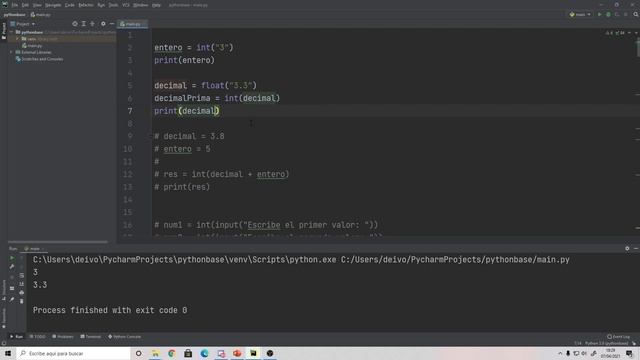640x360 pixels.
Task: Open the Tools menu
Action: click(113, 5)
